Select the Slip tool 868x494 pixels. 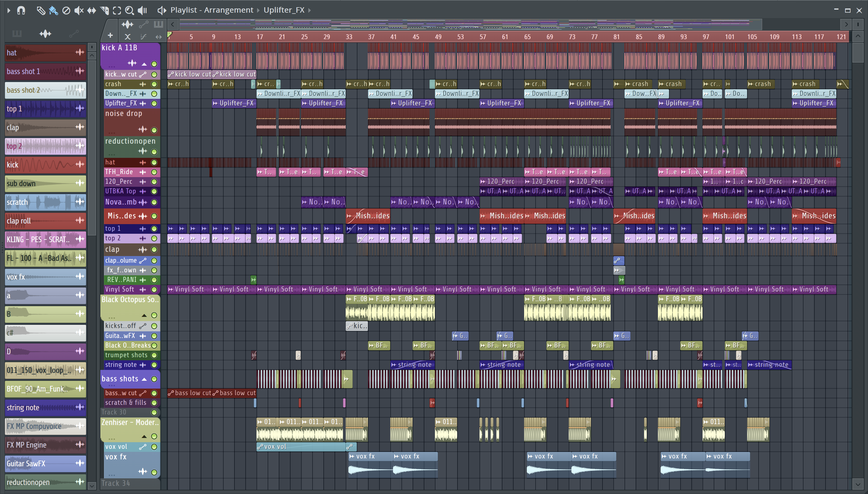(92, 11)
